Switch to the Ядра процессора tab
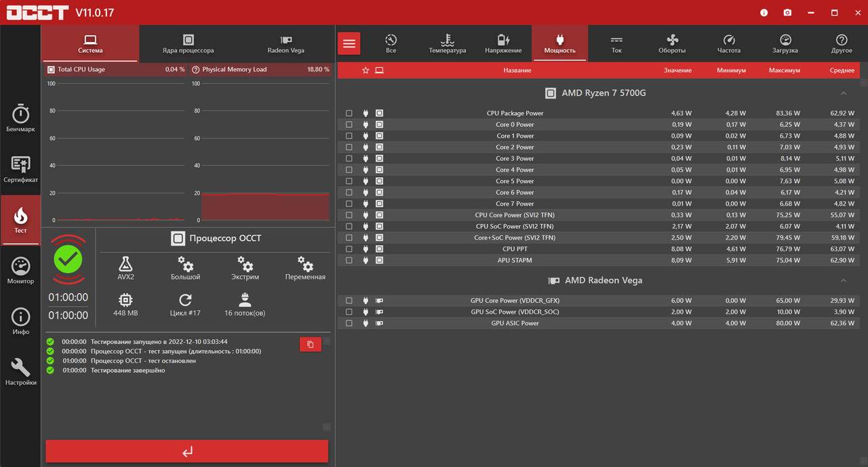Screen dimensions: 868x467 [x=188, y=44]
